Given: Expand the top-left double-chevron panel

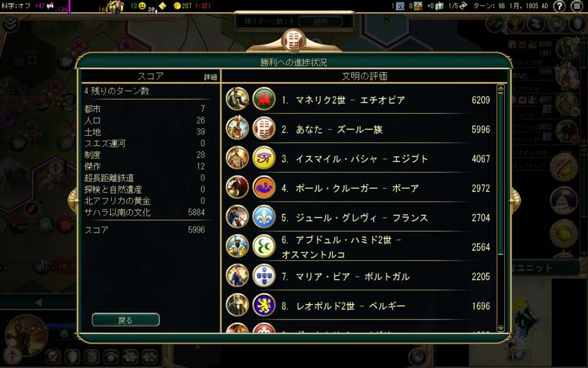Looking at the screenshot, I should (x=10, y=25).
